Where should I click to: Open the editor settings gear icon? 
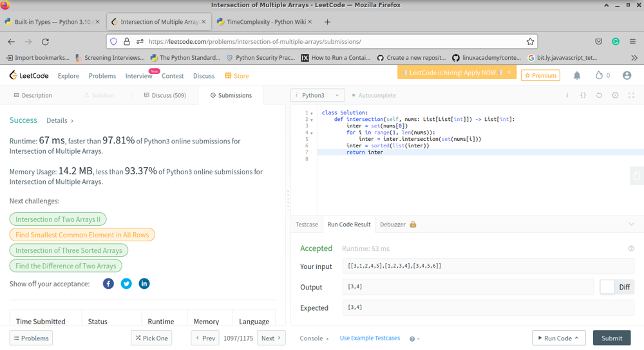(x=615, y=95)
